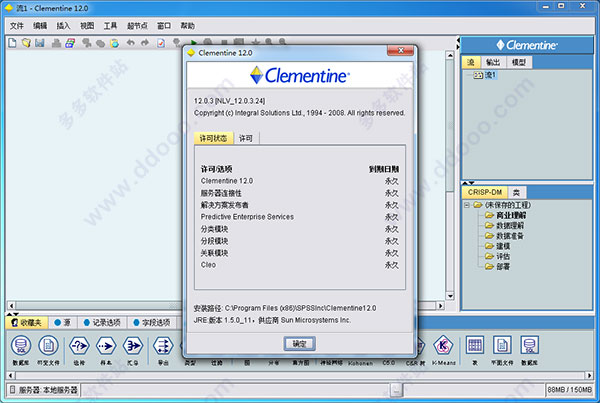600x403 pixels.
Task: Open the 记录选项 palette tab
Action: tap(102, 323)
